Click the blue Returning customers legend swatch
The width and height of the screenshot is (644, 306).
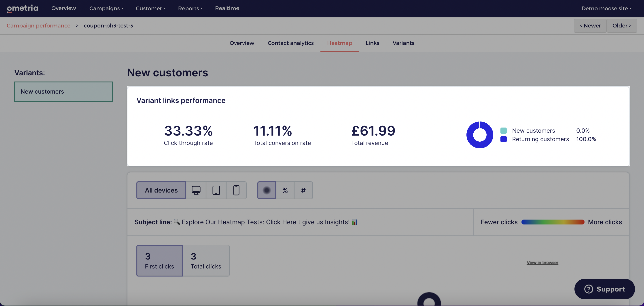[x=504, y=139]
